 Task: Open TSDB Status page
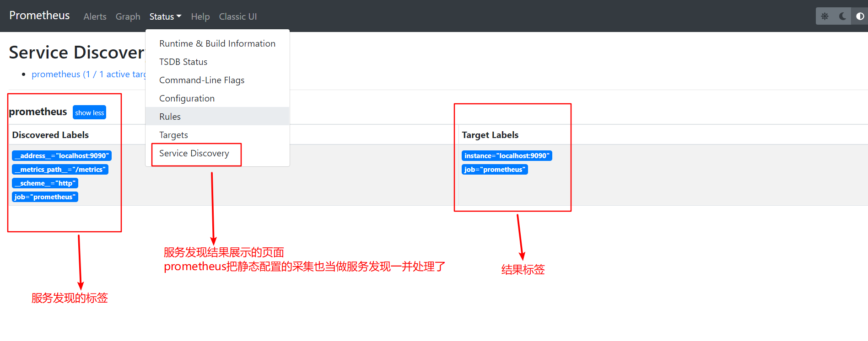[217, 62]
